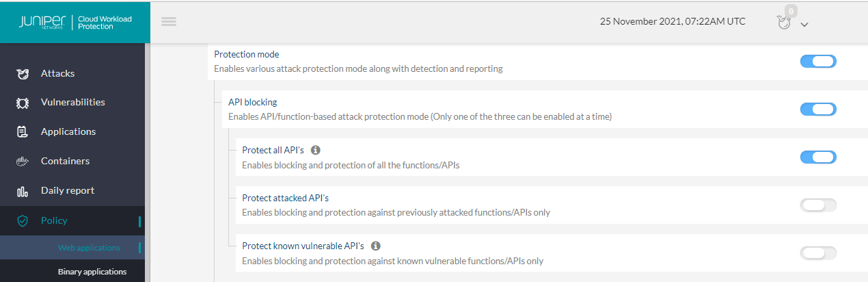The width and height of the screenshot is (868, 282).
Task: Open Web applications policy submenu item
Action: [89, 248]
